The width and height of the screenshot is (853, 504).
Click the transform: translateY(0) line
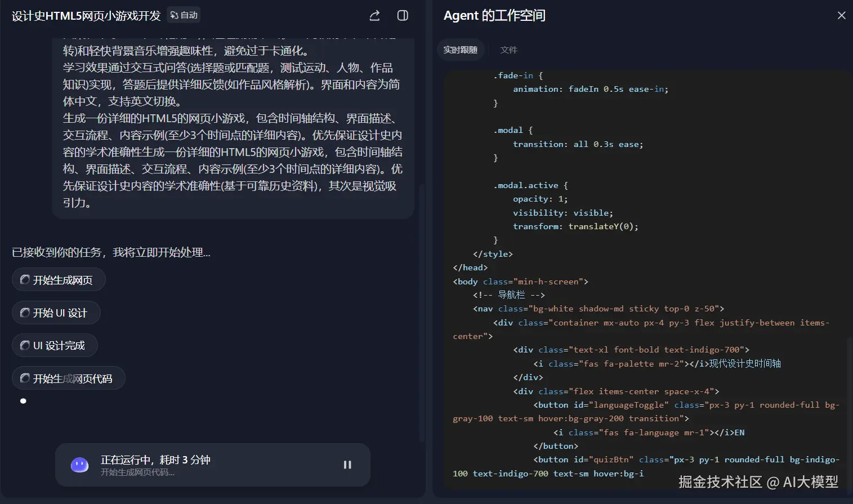(575, 226)
